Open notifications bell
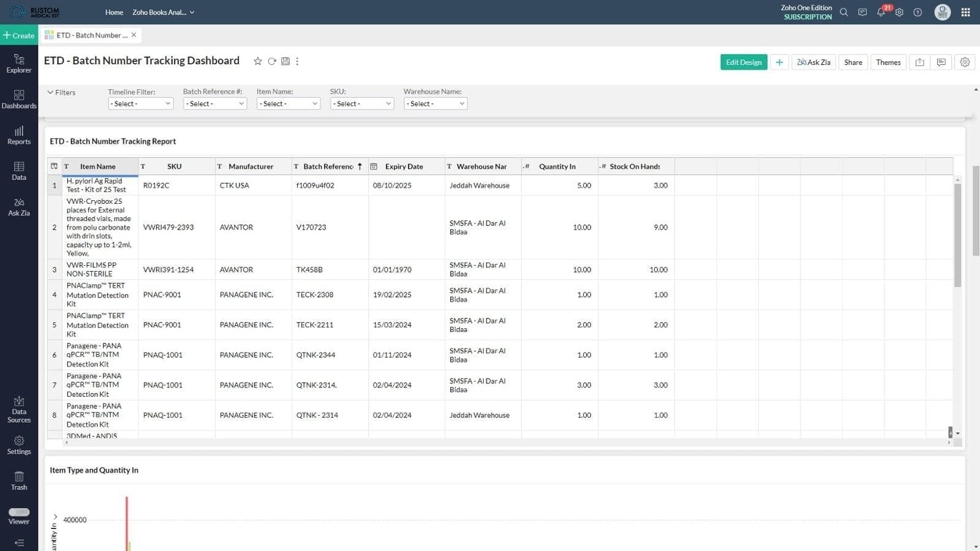980x551 pixels. tap(881, 12)
